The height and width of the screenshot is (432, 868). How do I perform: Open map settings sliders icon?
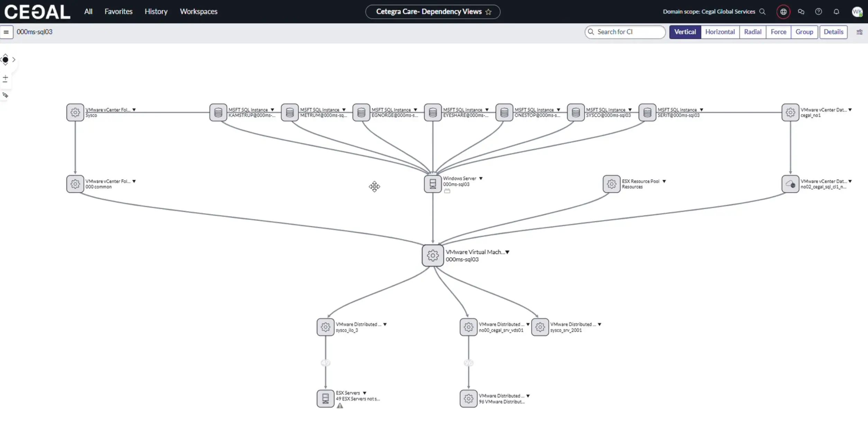(x=859, y=32)
